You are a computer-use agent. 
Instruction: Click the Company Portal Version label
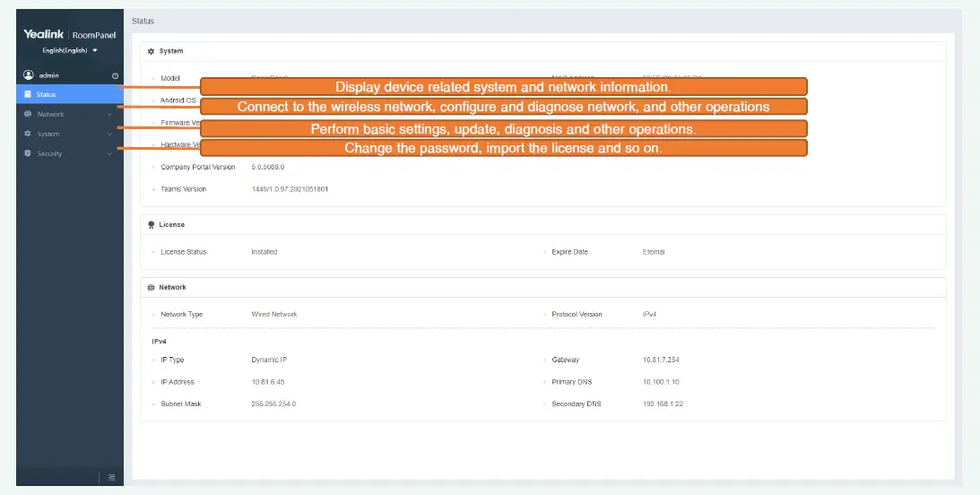pyautogui.click(x=197, y=168)
